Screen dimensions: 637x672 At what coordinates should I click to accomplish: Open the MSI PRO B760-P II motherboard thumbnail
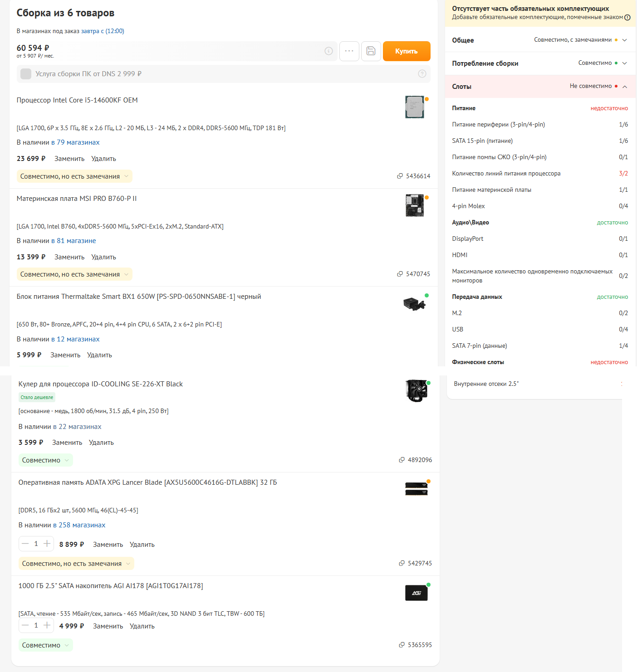coord(415,205)
